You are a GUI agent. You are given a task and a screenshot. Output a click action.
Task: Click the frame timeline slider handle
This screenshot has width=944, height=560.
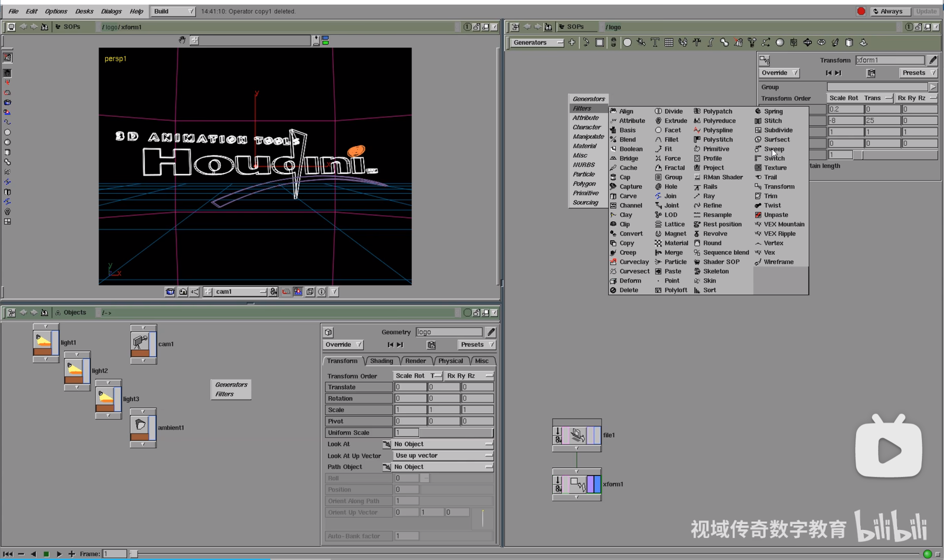pyautogui.click(x=134, y=554)
